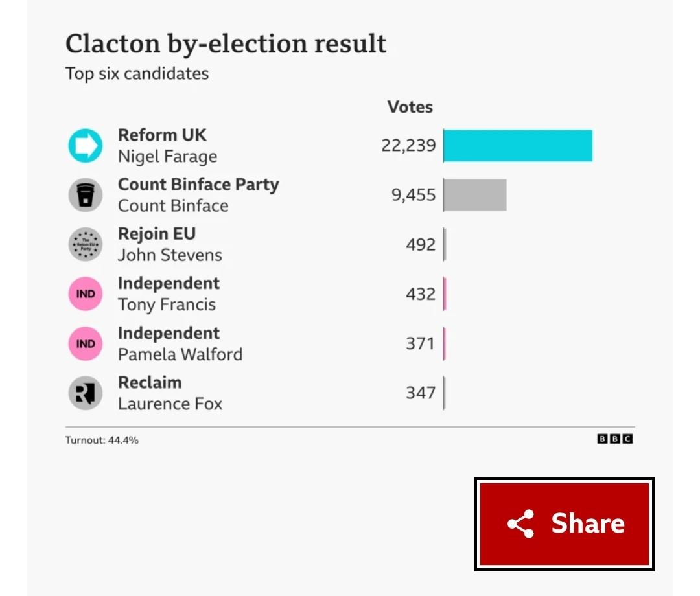This screenshot has width=700, height=596.
Task: Click the Turnout: 44.4% text
Action: tap(102, 441)
